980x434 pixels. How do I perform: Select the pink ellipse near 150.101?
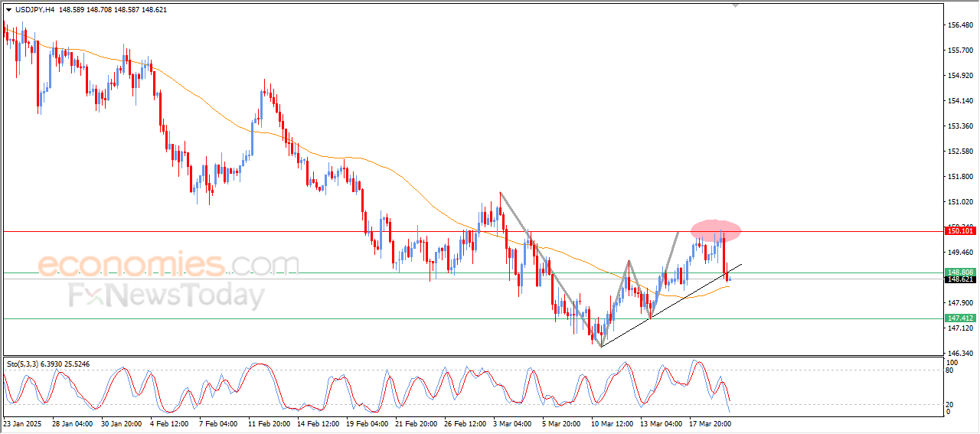(x=716, y=230)
